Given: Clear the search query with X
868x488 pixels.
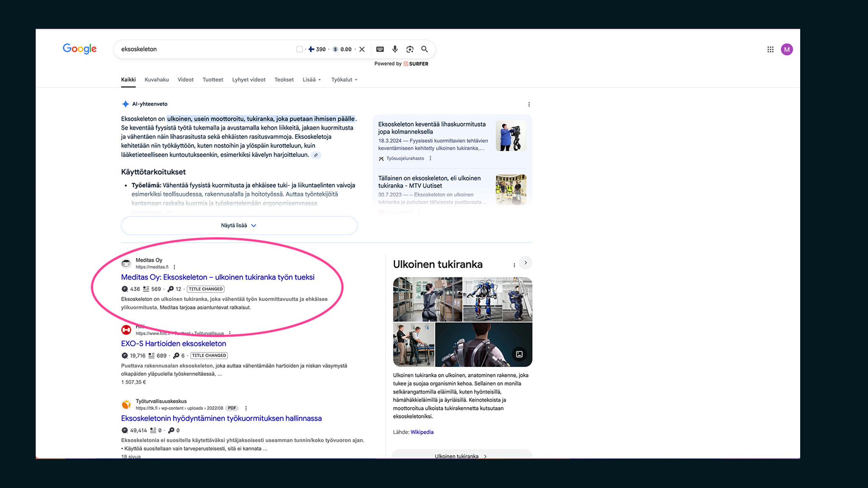Looking at the screenshot, I should pos(362,49).
